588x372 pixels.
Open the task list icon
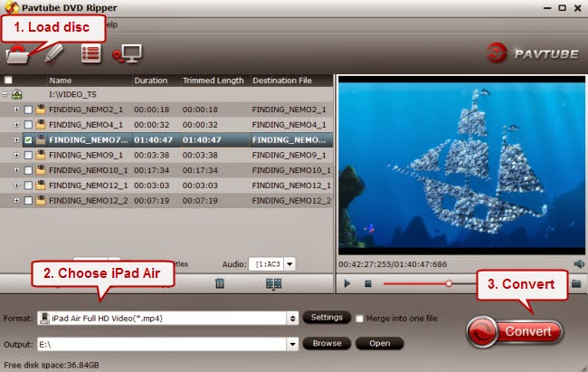coord(91,52)
